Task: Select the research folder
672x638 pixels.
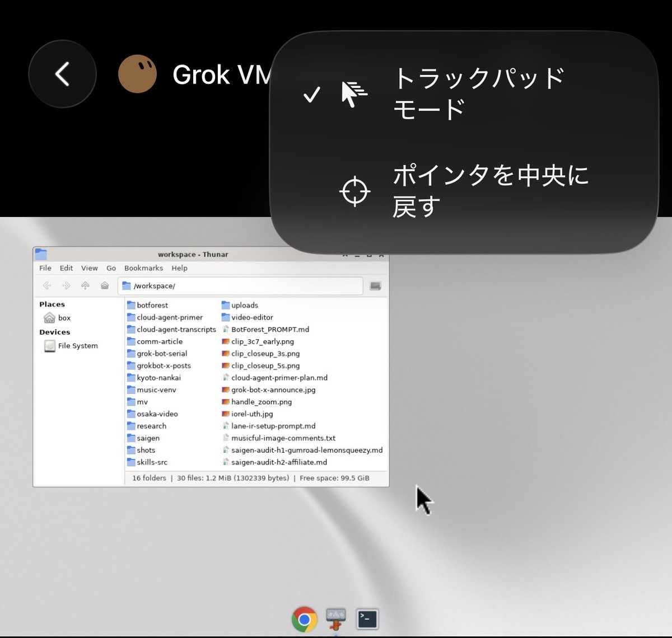Action: pyautogui.click(x=147, y=426)
